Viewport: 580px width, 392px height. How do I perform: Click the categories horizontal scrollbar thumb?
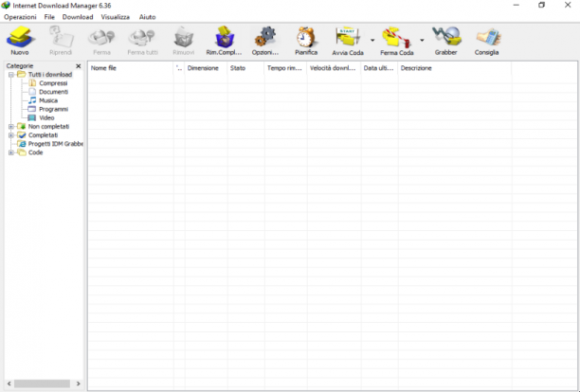point(42,383)
